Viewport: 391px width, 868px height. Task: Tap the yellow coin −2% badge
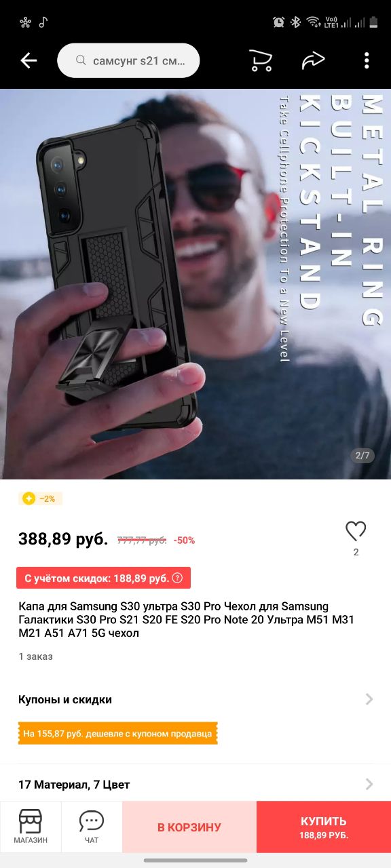[x=40, y=498]
